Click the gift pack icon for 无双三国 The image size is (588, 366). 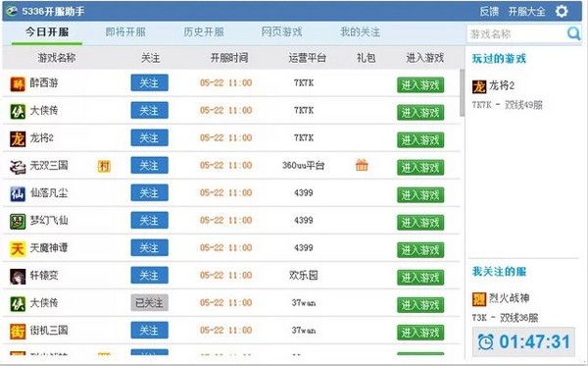click(362, 165)
